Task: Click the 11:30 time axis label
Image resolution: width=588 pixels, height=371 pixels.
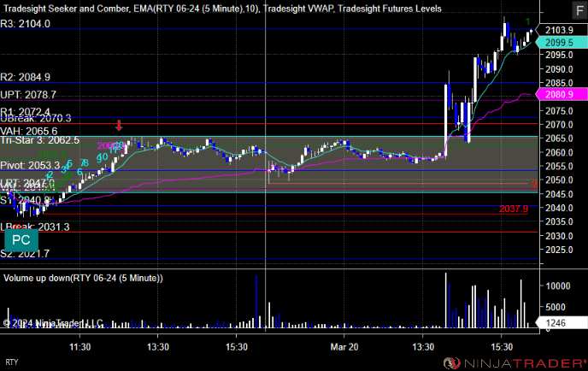Action: 79,347
